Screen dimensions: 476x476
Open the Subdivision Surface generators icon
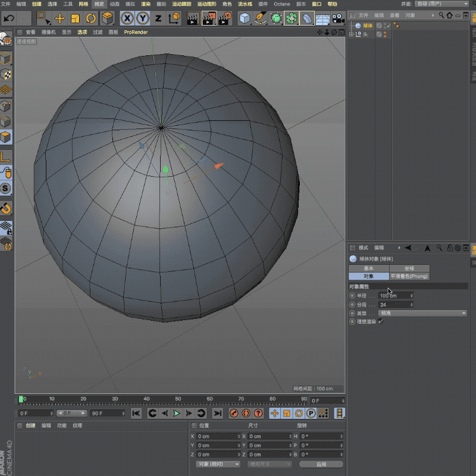point(276,18)
